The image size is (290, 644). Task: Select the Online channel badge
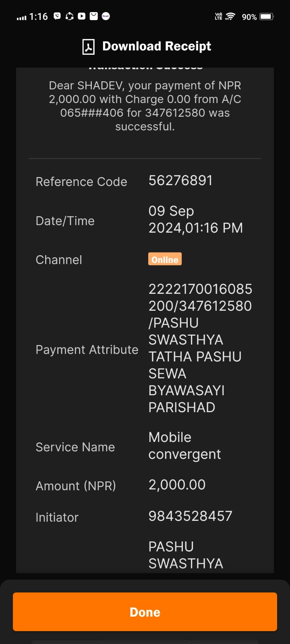click(x=165, y=259)
